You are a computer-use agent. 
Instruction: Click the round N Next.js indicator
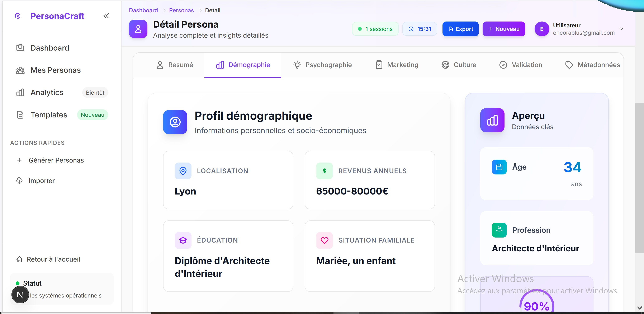(20, 295)
